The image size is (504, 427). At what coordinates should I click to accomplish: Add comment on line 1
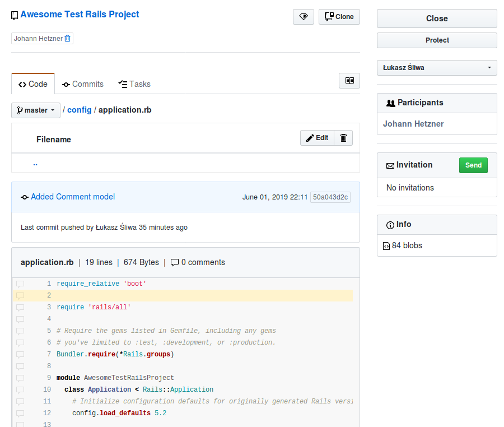[20, 284]
